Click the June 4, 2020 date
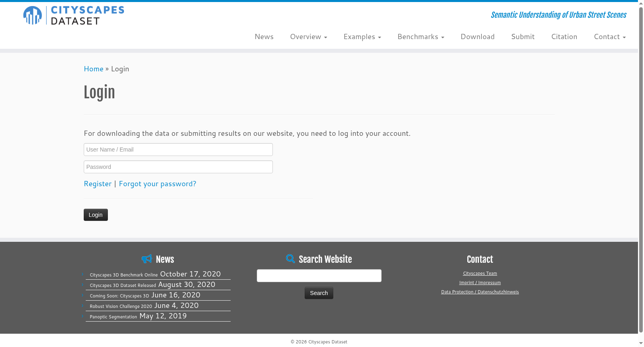Viewport: 644px width, 347px height. coord(177,305)
